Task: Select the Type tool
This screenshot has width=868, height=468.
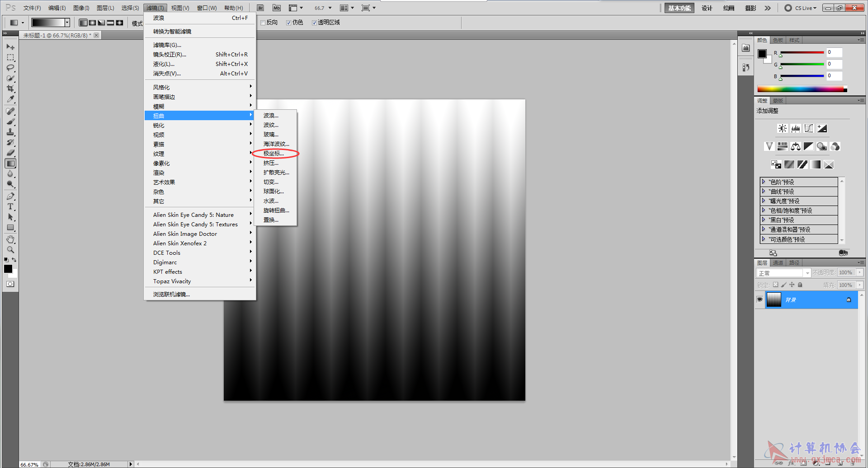Action: click(10, 206)
